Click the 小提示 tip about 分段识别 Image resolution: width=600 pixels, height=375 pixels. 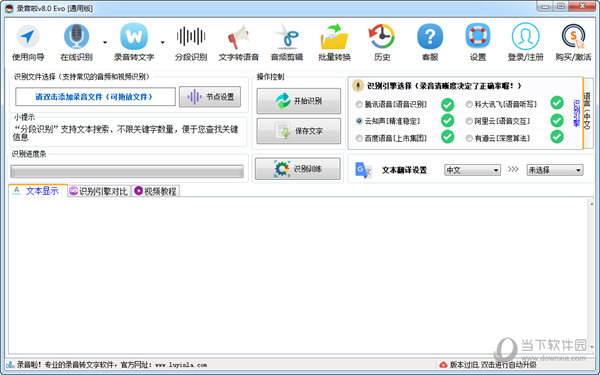[x=126, y=133]
